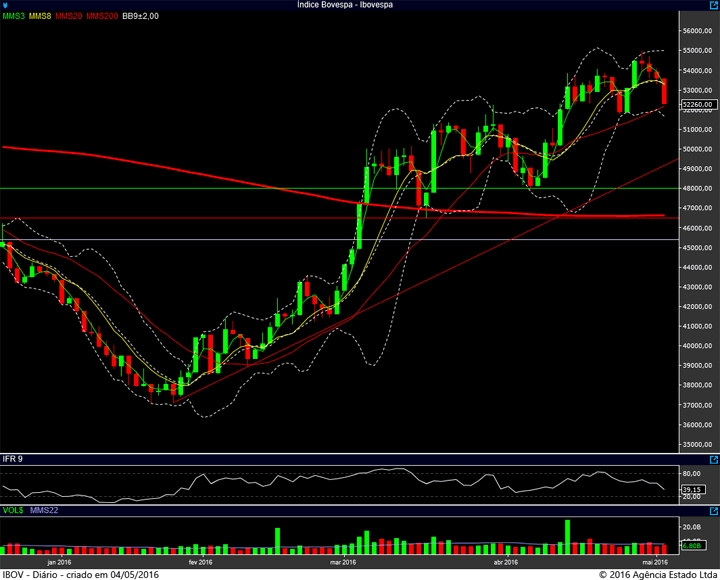
Task: Open the blue chart menu icon top-left
Action: pyautogui.click(x=5, y=6)
